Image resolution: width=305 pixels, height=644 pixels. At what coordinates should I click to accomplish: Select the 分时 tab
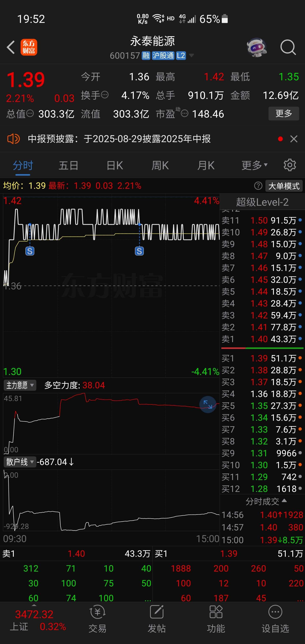(23, 165)
